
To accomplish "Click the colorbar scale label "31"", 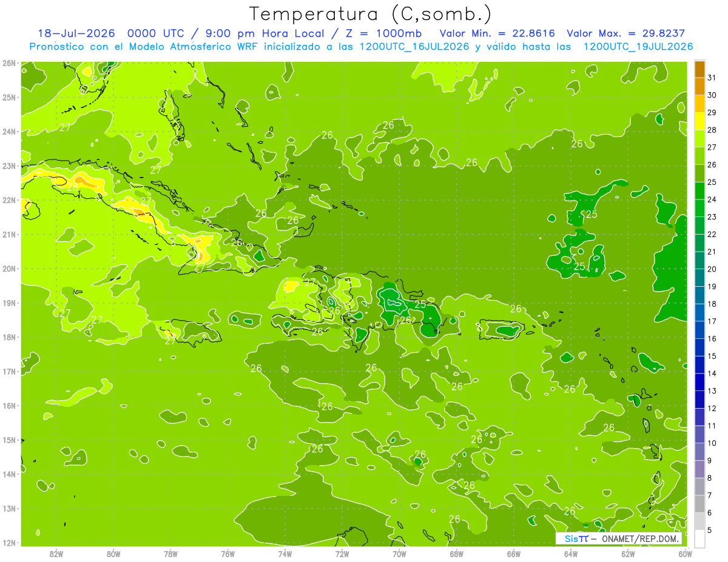I will click(x=712, y=78).
